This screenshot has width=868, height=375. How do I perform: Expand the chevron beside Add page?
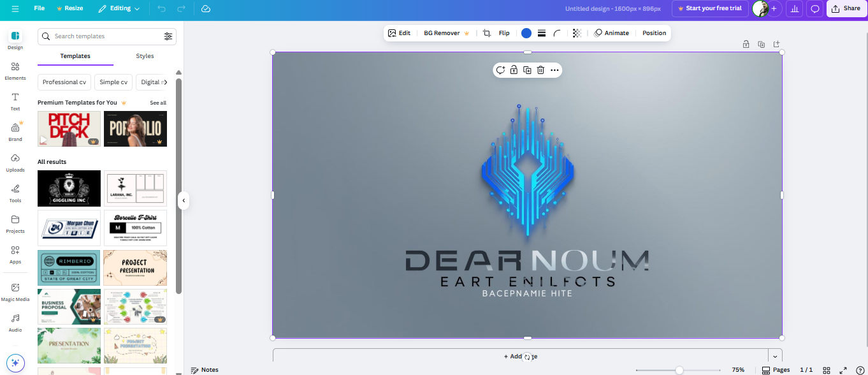click(775, 356)
